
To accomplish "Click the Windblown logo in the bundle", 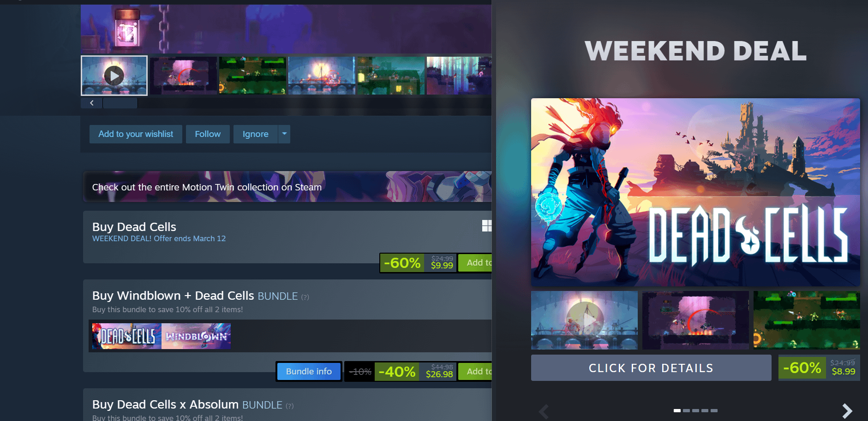I will (196, 336).
